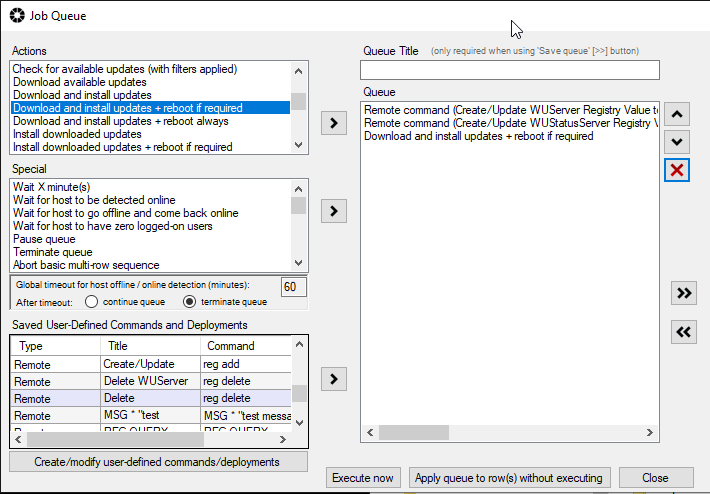Click the Queue list horizontal scrollbar thumb
Image resolution: width=710 pixels, height=494 pixels.
click(x=414, y=432)
